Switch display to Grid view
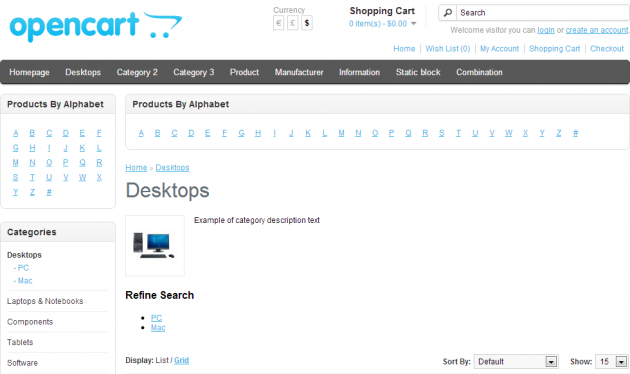This screenshot has height=374, width=630. pos(181,360)
